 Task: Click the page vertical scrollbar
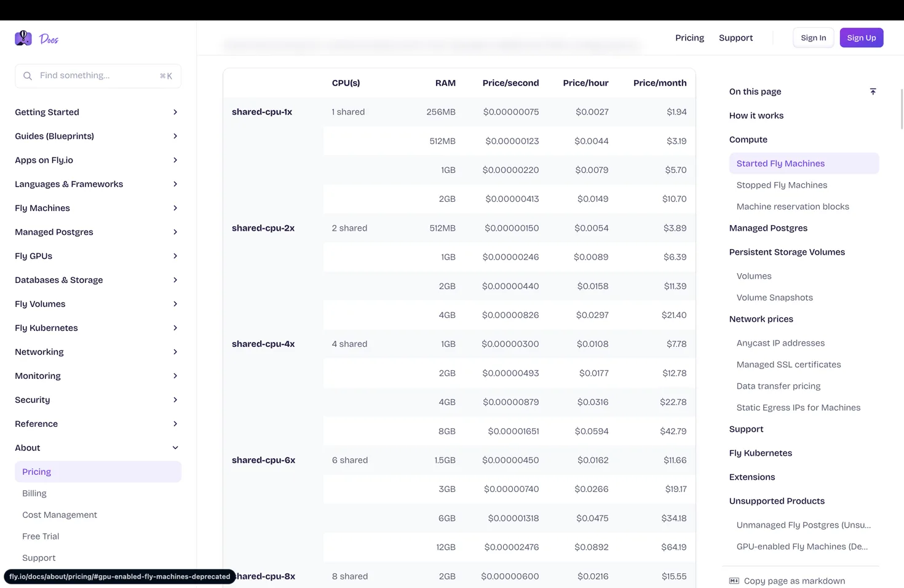902,109
